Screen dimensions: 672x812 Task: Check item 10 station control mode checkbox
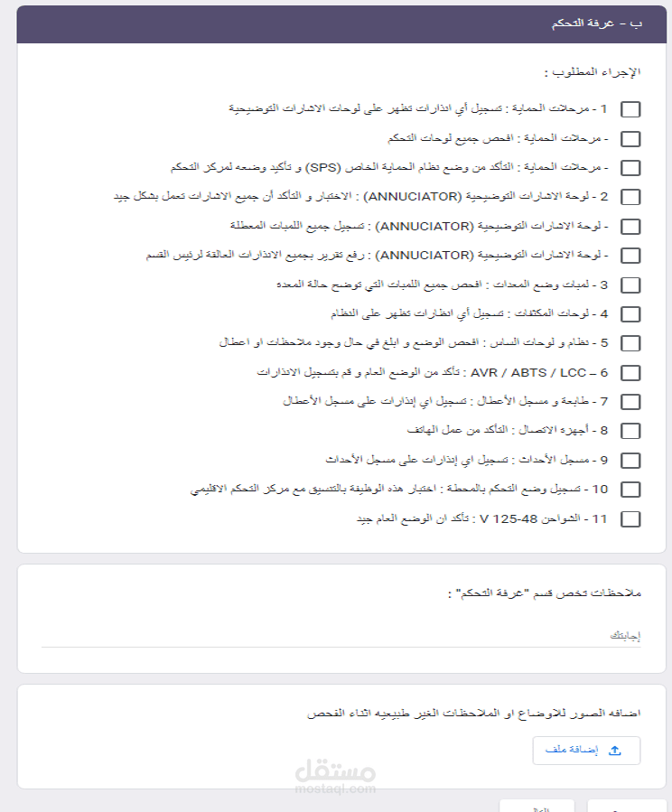631,490
